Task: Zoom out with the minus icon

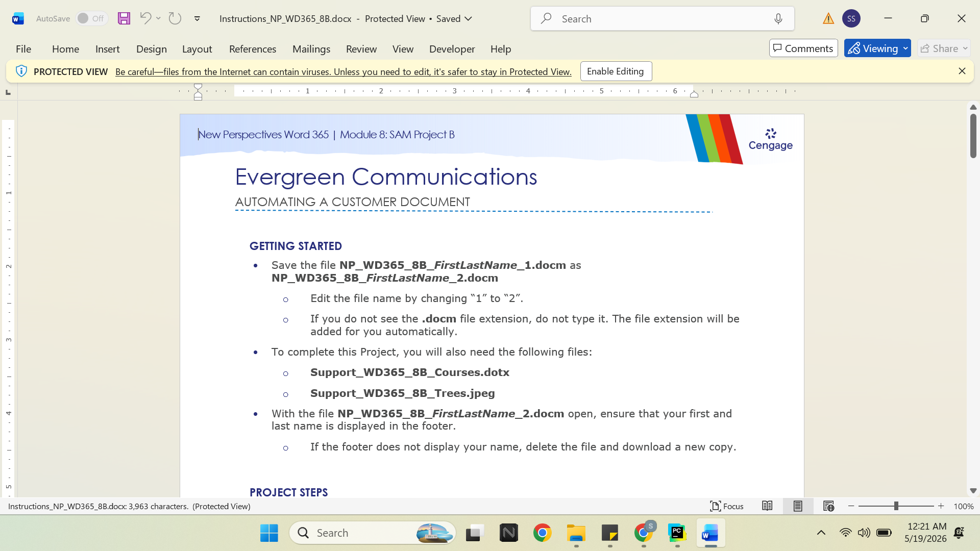Action: pyautogui.click(x=851, y=506)
